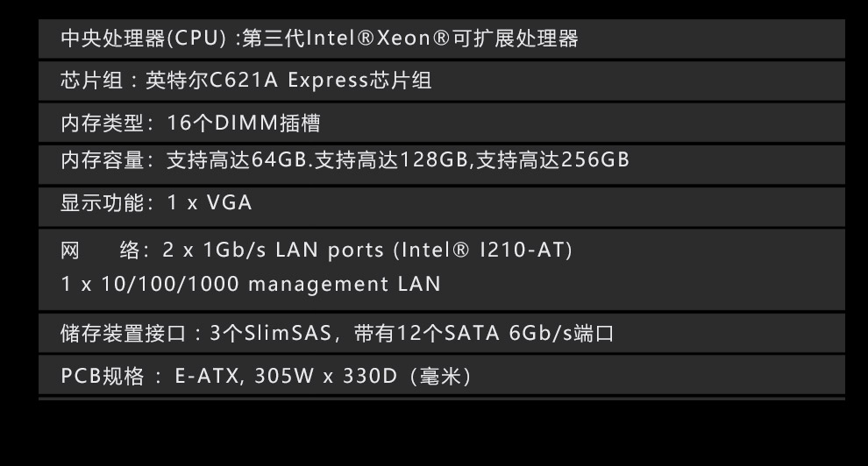
Task: Click the Intel I210-AT text
Action: click(x=483, y=251)
